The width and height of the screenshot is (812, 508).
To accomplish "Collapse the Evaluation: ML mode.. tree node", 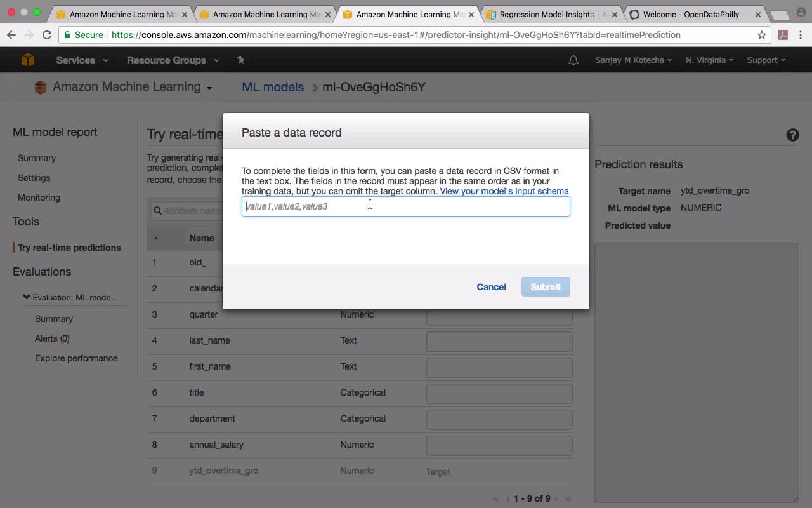I will [27, 297].
